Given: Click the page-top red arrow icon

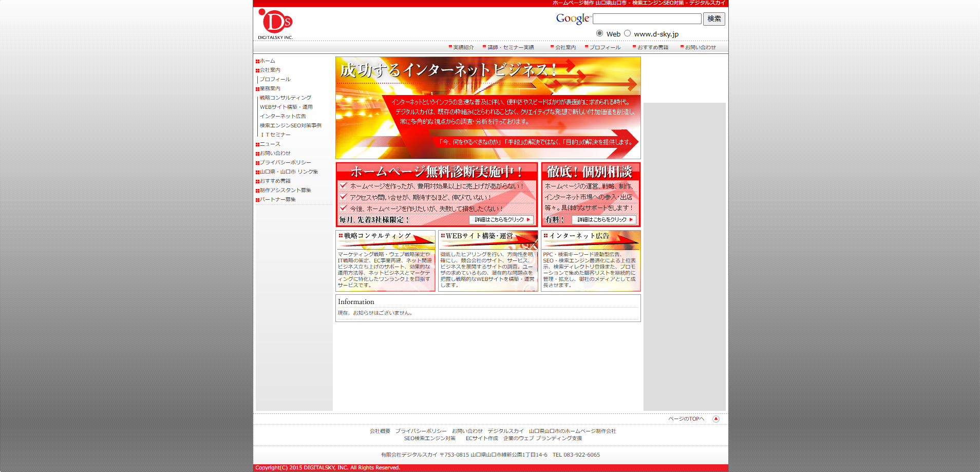Looking at the screenshot, I should tap(715, 419).
